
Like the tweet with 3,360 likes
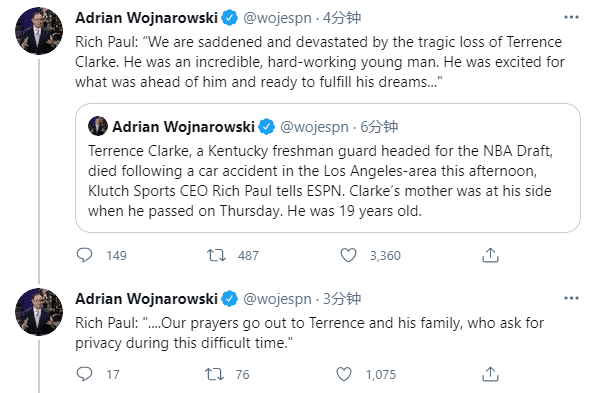(348, 255)
